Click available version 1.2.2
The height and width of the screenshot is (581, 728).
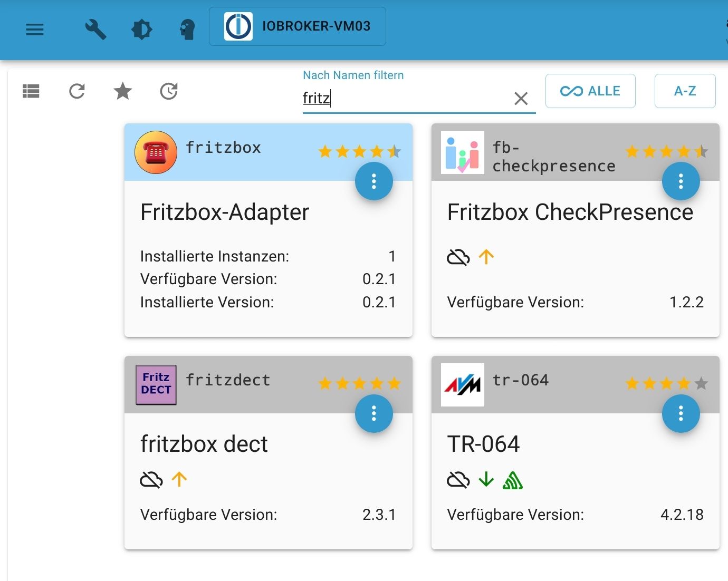point(686,302)
